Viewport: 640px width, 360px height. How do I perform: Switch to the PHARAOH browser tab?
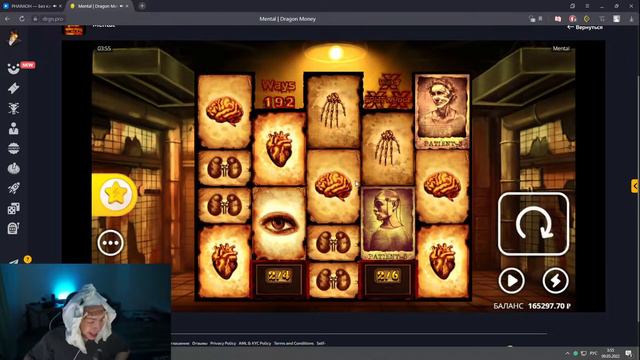[x=31, y=6]
